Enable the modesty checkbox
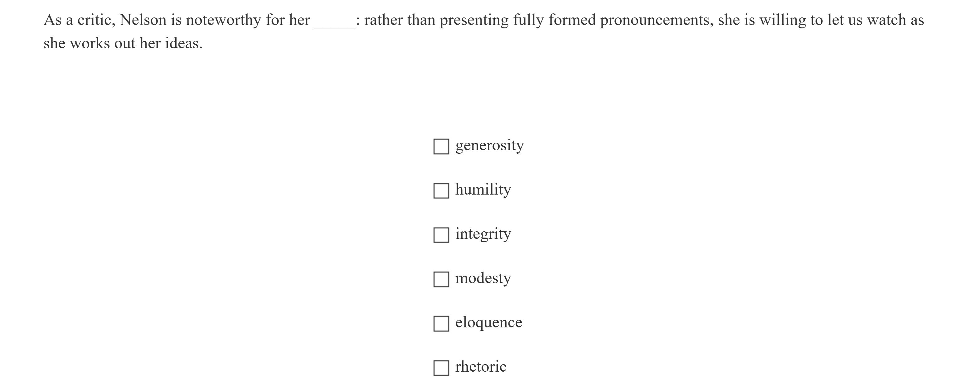 441,279
